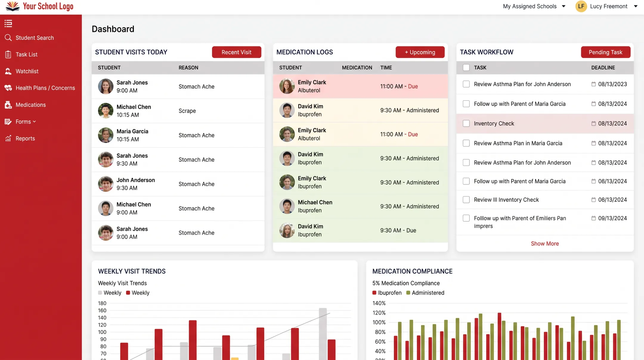
Task: Check the Review III Inventory Check checkbox
Action: [x=466, y=200]
